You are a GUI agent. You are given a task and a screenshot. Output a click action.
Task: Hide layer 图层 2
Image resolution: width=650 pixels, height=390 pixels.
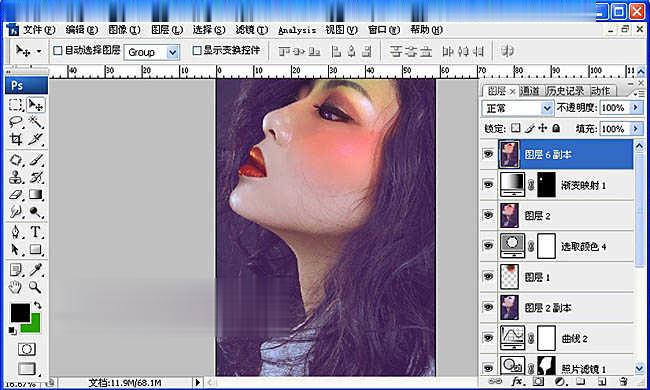coord(488,215)
